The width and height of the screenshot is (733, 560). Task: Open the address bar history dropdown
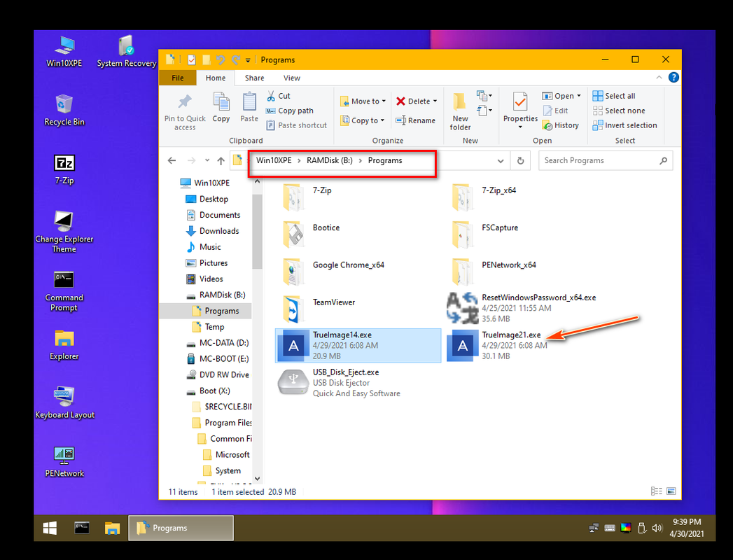pos(500,161)
